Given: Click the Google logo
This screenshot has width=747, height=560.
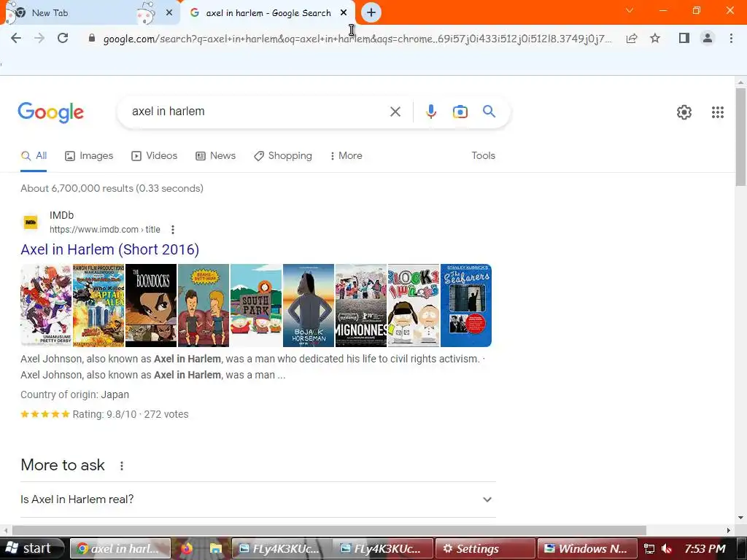Looking at the screenshot, I should (x=50, y=112).
